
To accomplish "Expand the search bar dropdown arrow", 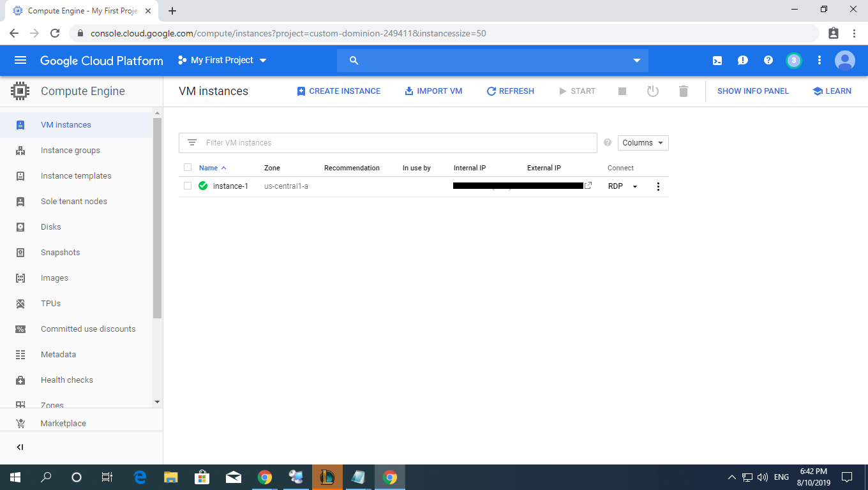I will [636, 61].
